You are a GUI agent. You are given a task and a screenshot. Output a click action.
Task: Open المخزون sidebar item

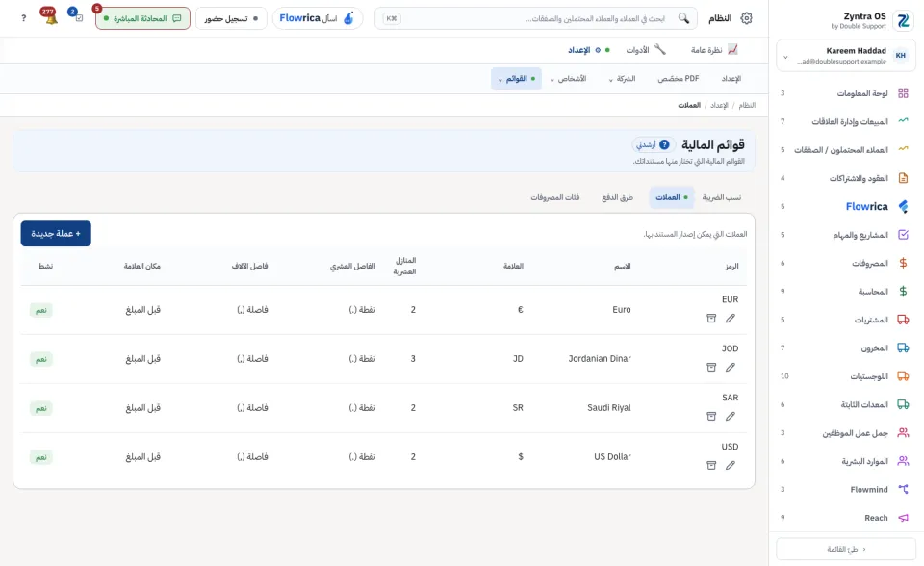click(844, 347)
